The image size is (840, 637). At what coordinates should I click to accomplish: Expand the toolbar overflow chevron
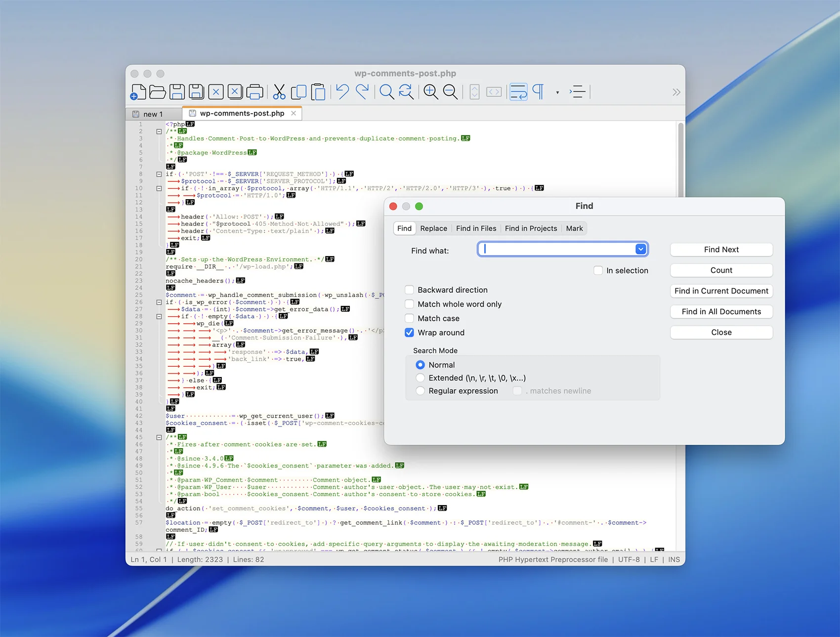click(676, 92)
